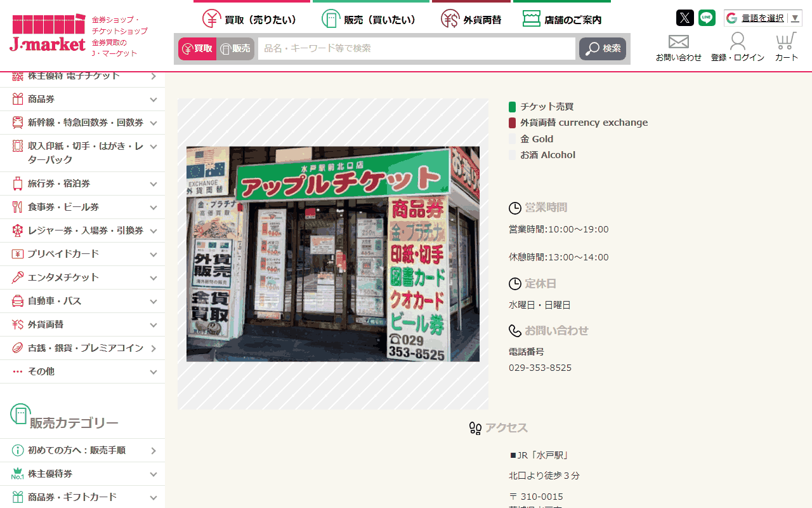This screenshot has height=508, width=812.
Task: Open 古銭・銀貨・プレミアコイン category
Action: coord(82,348)
